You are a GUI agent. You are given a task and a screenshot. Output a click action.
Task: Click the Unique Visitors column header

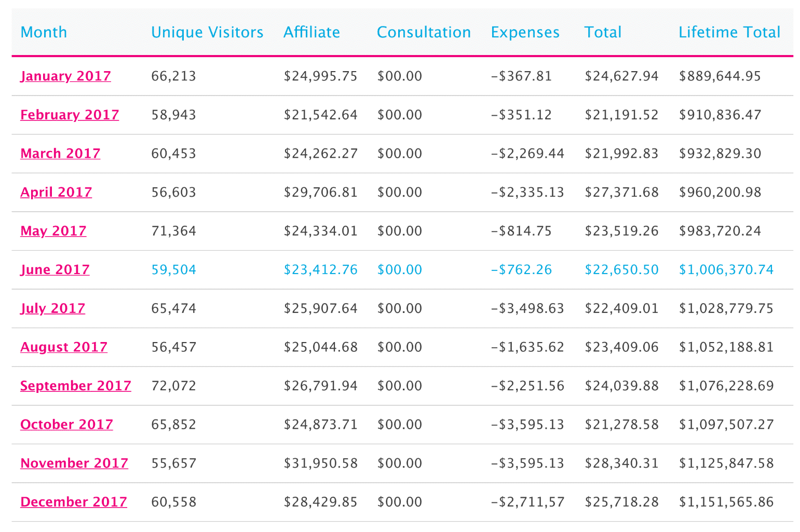coord(207,32)
